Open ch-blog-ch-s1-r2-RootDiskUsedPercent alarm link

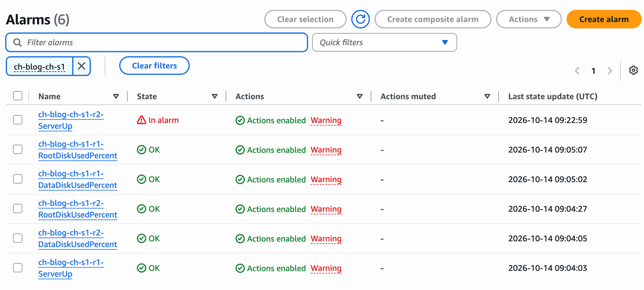(x=78, y=209)
